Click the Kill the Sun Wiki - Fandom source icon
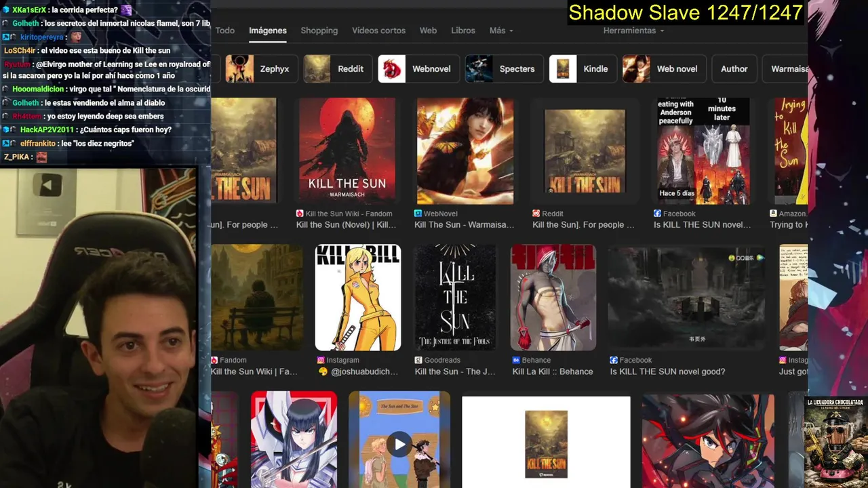 pyautogui.click(x=300, y=213)
